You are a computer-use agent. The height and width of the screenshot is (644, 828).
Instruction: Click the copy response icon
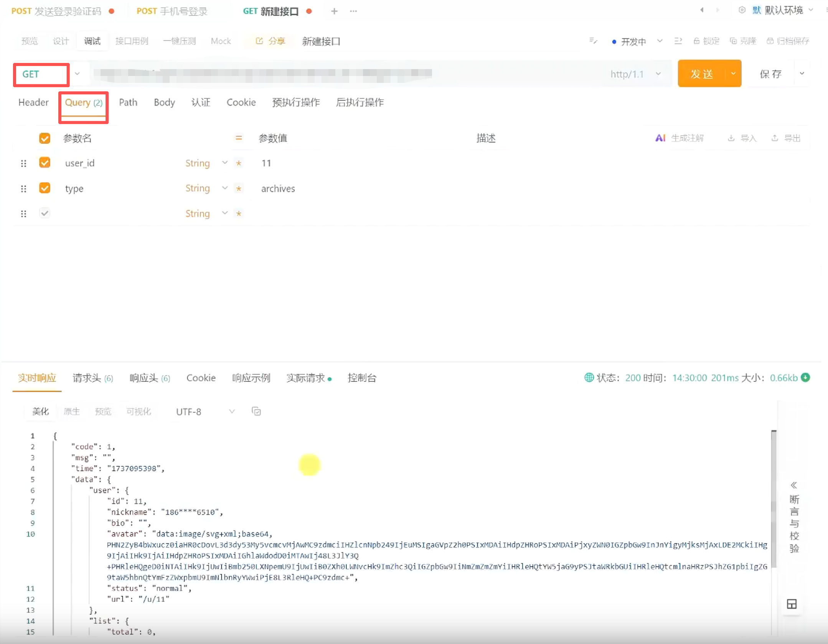pyautogui.click(x=256, y=411)
